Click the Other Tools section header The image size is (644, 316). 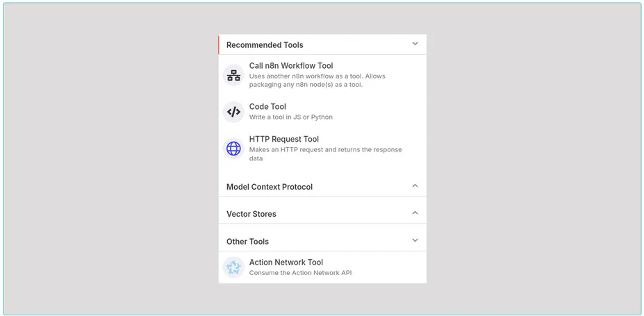322,241
